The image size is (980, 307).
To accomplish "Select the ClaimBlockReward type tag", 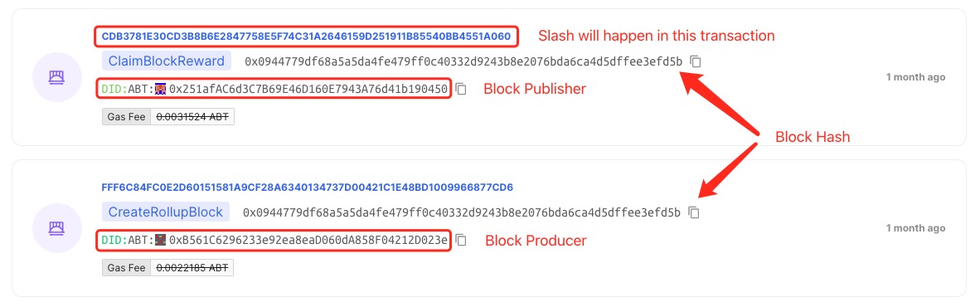I will click(x=167, y=61).
